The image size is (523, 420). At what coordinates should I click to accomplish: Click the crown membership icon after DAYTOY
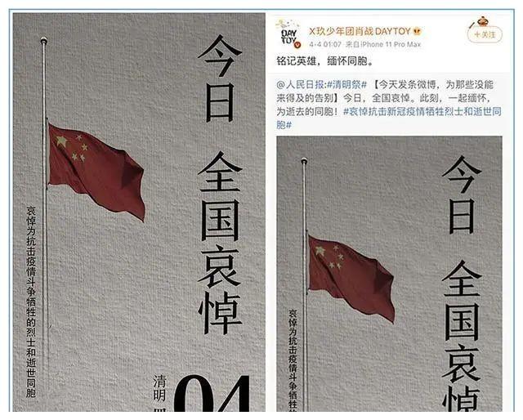click(418, 31)
